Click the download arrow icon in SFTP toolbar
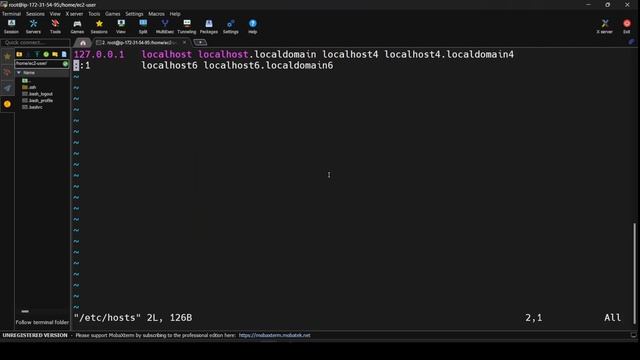Screen dimensions: 640x360 [x=28, y=54]
